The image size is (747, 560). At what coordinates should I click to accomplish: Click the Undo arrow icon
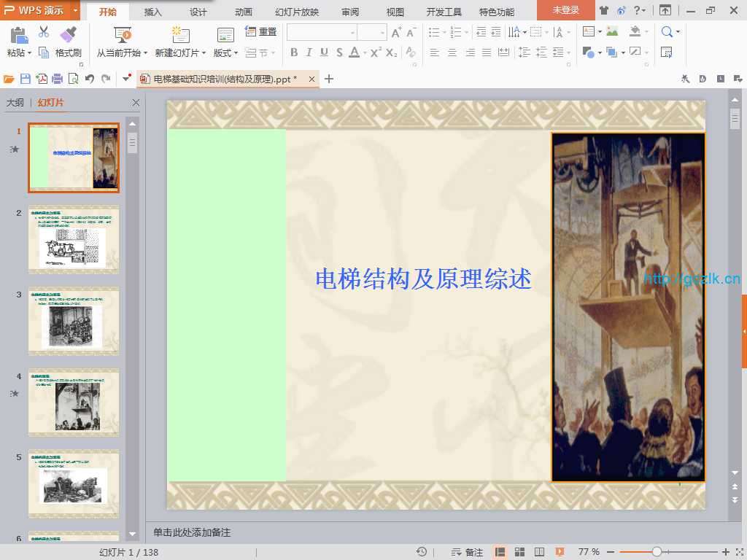pyautogui.click(x=89, y=79)
